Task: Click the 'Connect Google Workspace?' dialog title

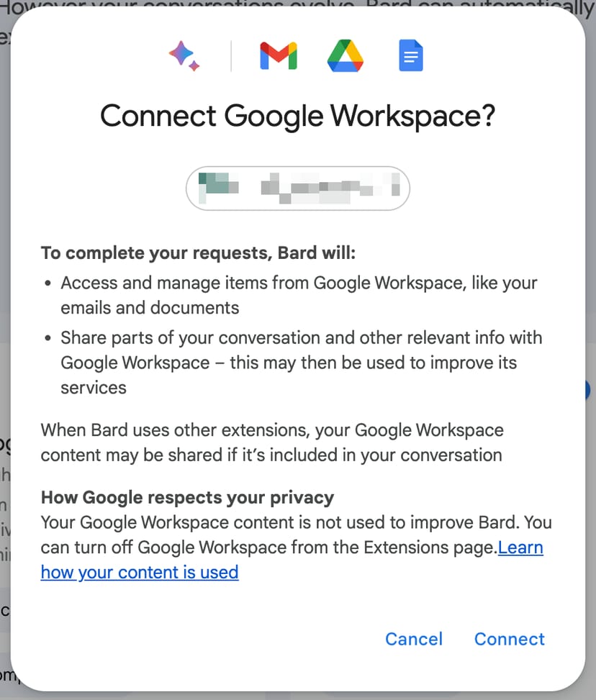Action: (x=298, y=116)
